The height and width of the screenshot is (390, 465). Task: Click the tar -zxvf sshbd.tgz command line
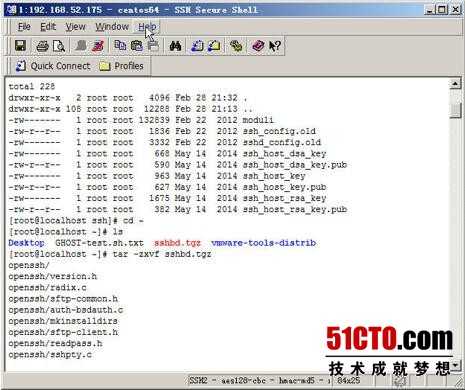[x=162, y=254]
